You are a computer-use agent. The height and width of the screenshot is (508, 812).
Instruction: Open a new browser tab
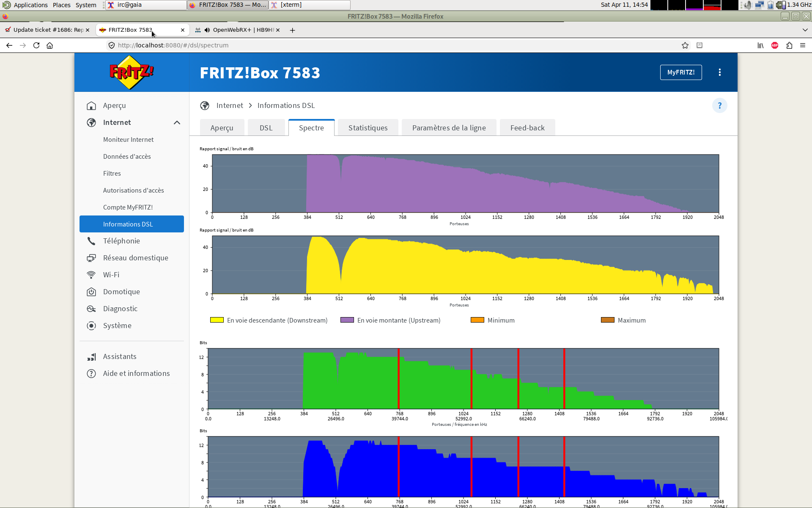point(292,30)
